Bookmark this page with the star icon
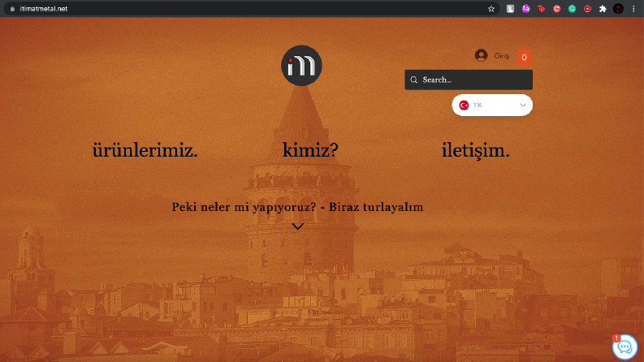Image resolution: width=644 pixels, height=362 pixels. [x=491, y=9]
